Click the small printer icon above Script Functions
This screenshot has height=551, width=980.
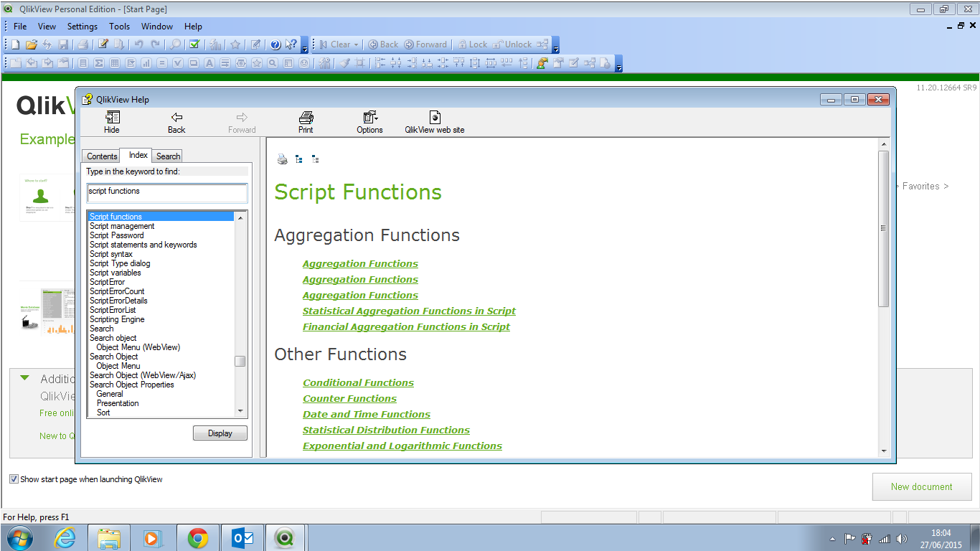click(283, 159)
